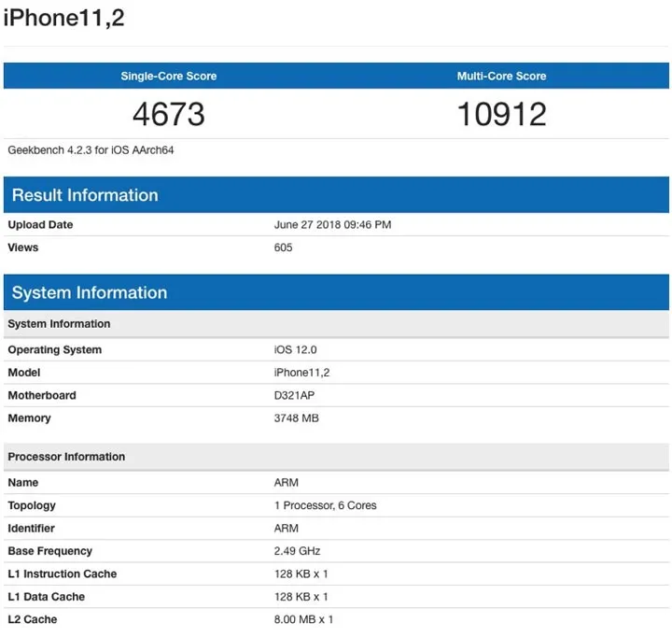The height and width of the screenshot is (637, 672).
Task: Click the Views count 605
Action: coord(283,248)
